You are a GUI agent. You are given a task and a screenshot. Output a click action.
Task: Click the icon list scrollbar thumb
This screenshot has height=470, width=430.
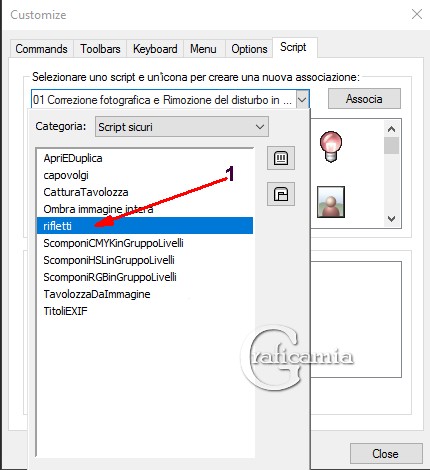391,145
